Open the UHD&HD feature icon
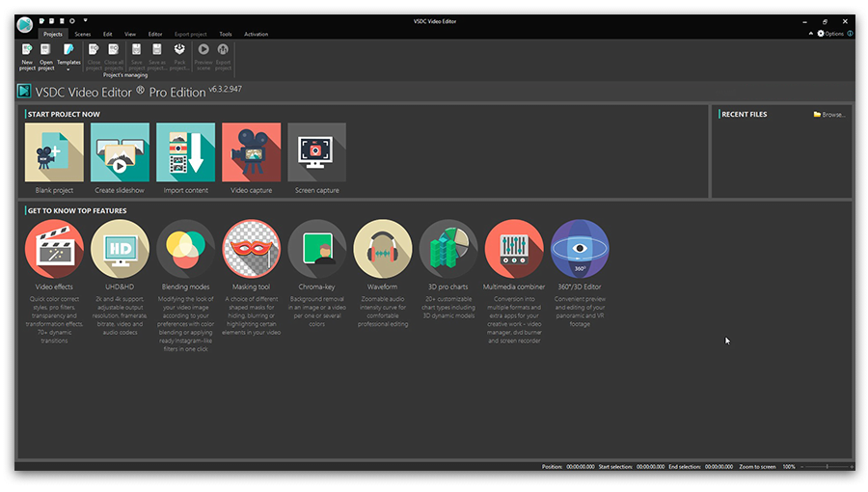The height and width of the screenshot is (492, 868). point(120,249)
